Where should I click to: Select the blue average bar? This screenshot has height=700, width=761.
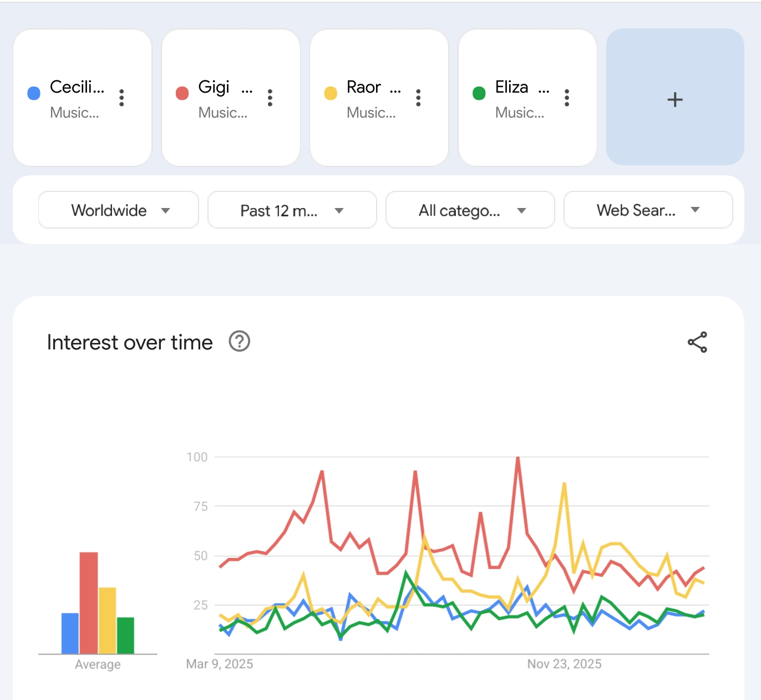(70, 633)
